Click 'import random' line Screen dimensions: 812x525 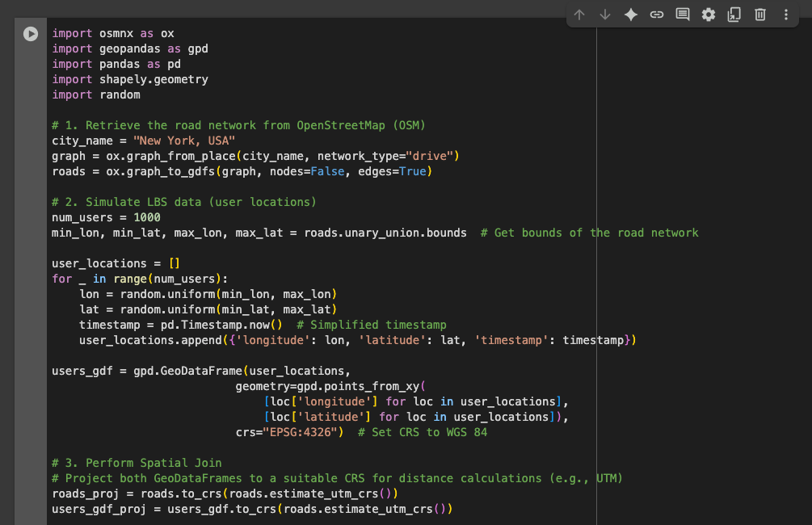pyautogui.click(x=96, y=94)
